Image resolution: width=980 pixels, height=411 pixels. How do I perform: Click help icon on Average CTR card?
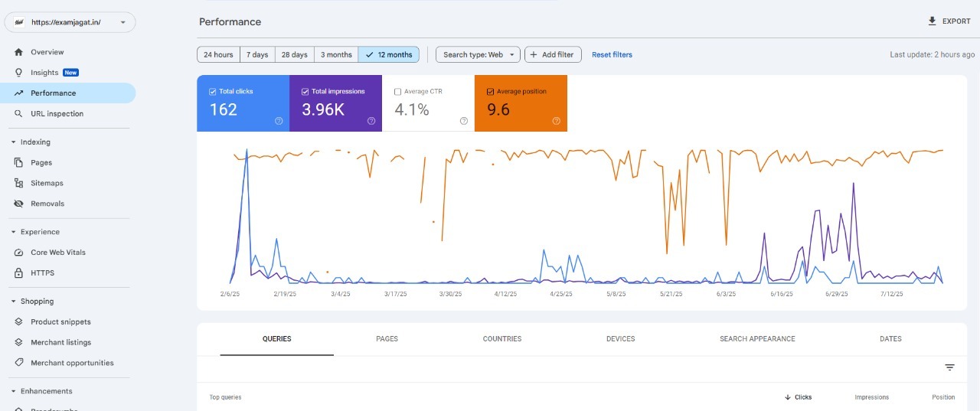464,121
